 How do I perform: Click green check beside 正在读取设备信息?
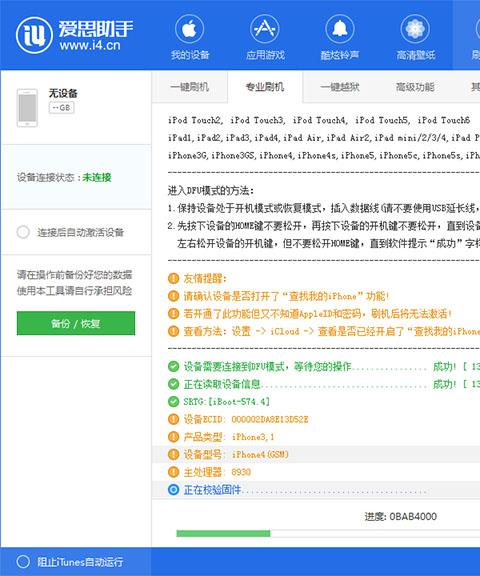(x=173, y=384)
